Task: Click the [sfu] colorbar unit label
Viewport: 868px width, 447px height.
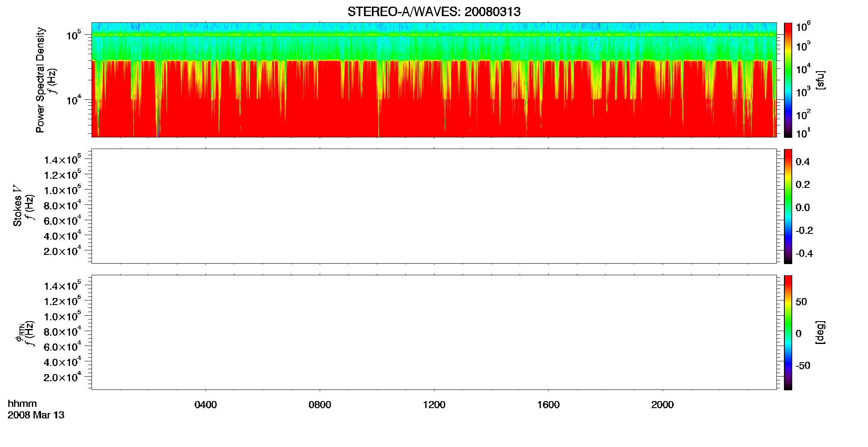Action: pyautogui.click(x=820, y=80)
